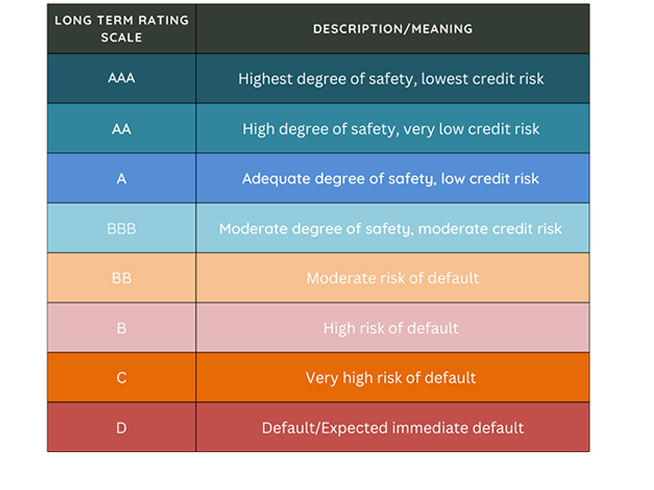
Task: Select the BB rating cell
Action: 121,278
